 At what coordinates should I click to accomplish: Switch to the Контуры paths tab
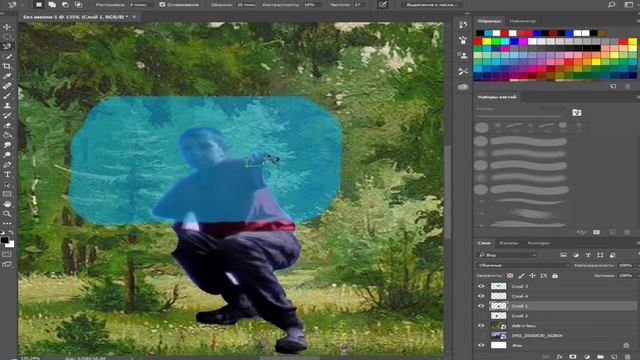pyautogui.click(x=539, y=243)
